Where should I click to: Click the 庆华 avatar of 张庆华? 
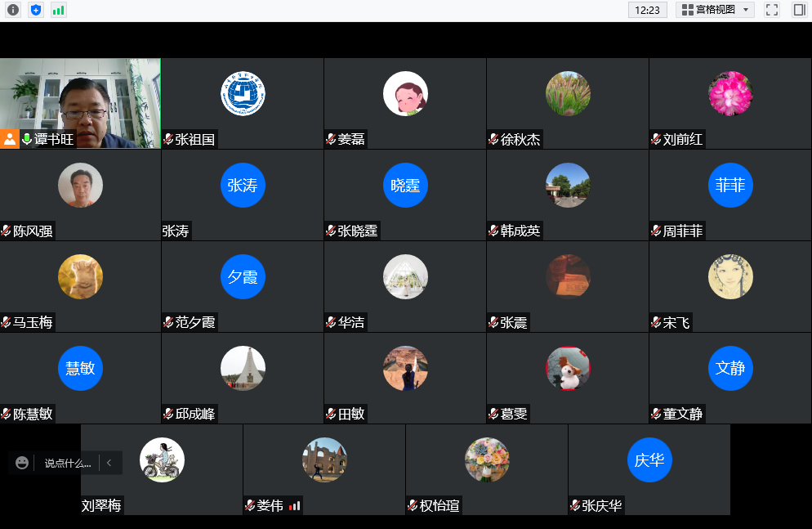[x=649, y=460]
